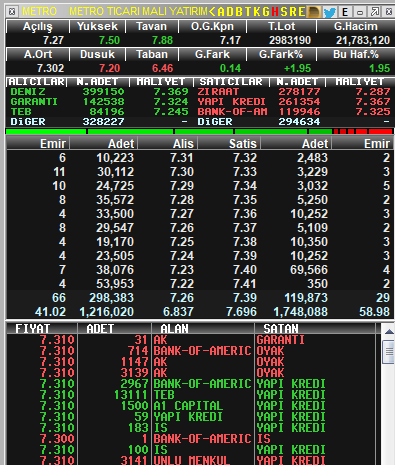This screenshot has width=395, height=465.
Task: Select the trade with quantity 13111 by TEB
Action: 191,395
